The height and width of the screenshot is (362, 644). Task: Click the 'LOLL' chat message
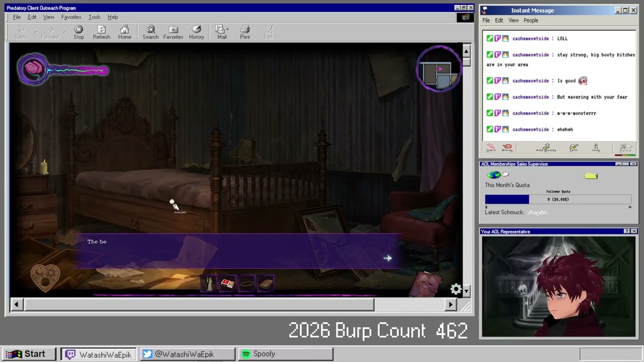point(562,39)
